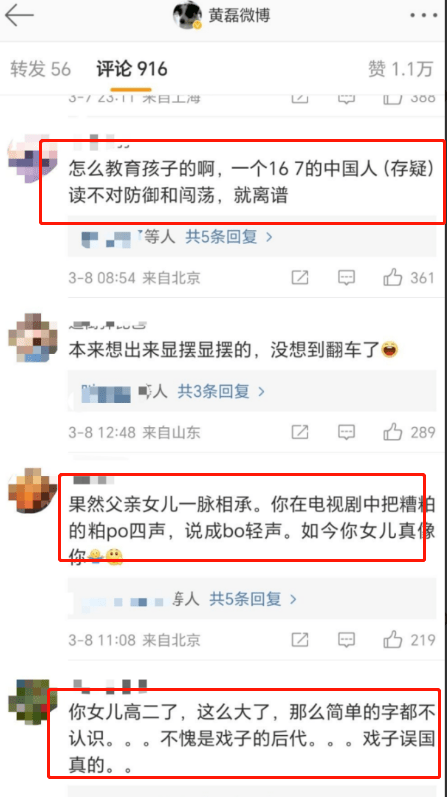Expand 共3条回复 under the 翻车 comment

point(221,391)
